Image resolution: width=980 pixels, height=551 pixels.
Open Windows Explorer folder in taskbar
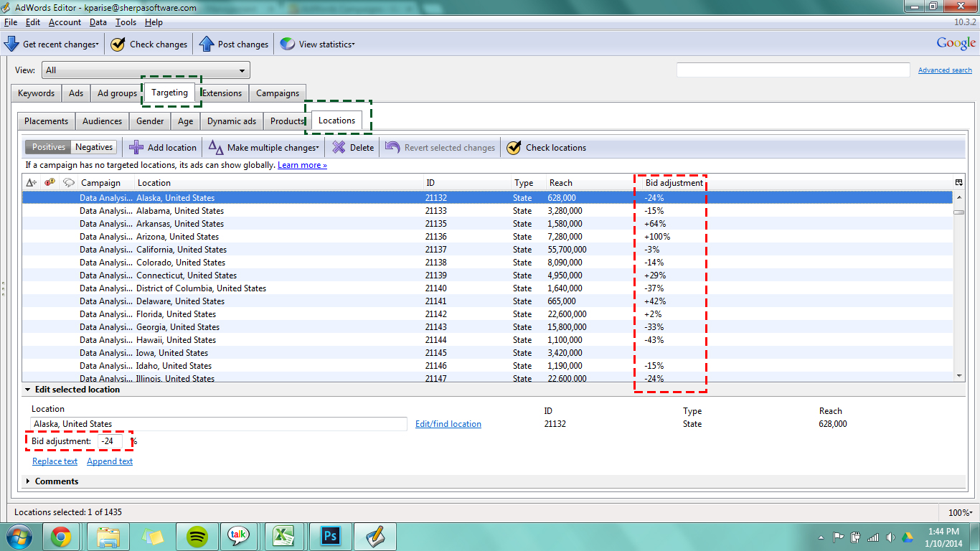(x=108, y=536)
